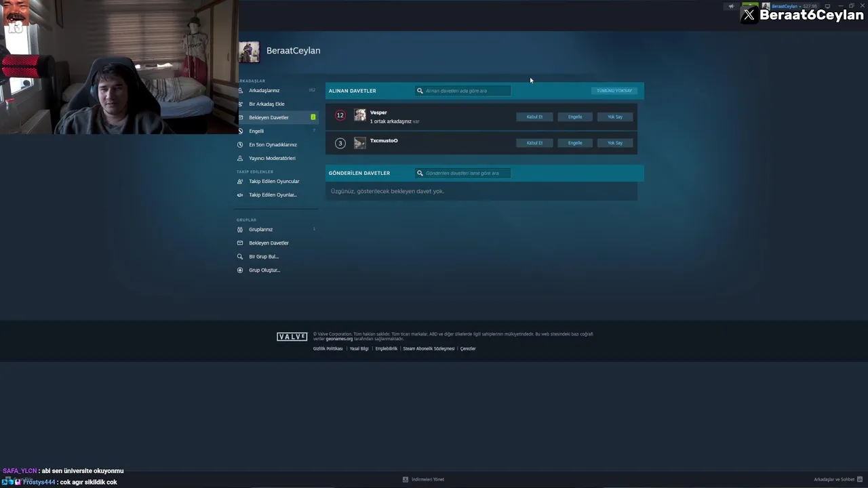The image size is (868, 488).
Task: Click the Big Picture mode monitor icon
Action: click(827, 6)
